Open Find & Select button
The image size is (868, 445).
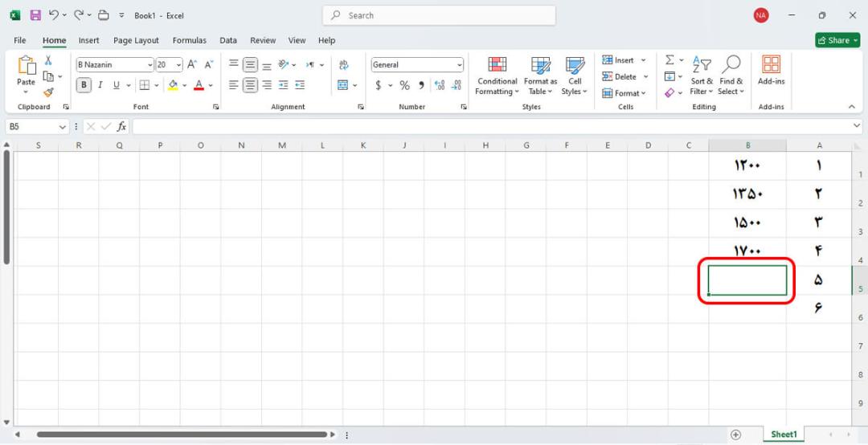pyautogui.click(x=731, y=76)
